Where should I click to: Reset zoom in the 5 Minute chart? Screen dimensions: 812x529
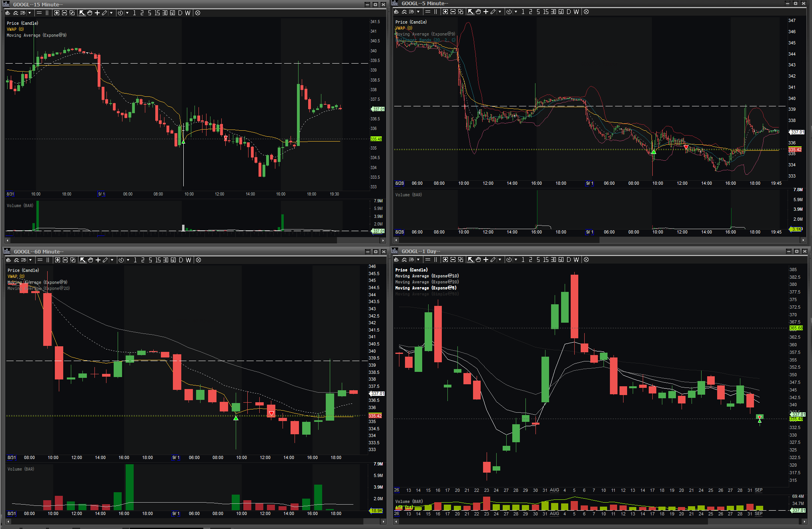[461, 12]
